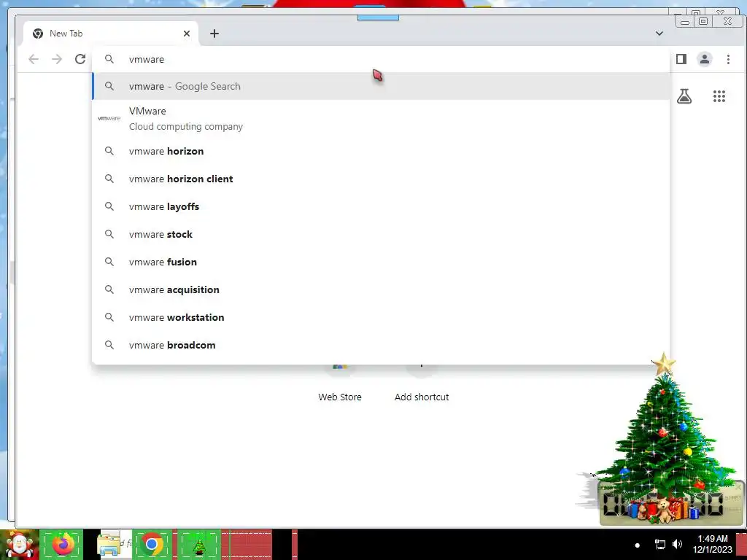Click the network tray icon
This screenshot has width=747, height=560.
[x=659, y=544]
